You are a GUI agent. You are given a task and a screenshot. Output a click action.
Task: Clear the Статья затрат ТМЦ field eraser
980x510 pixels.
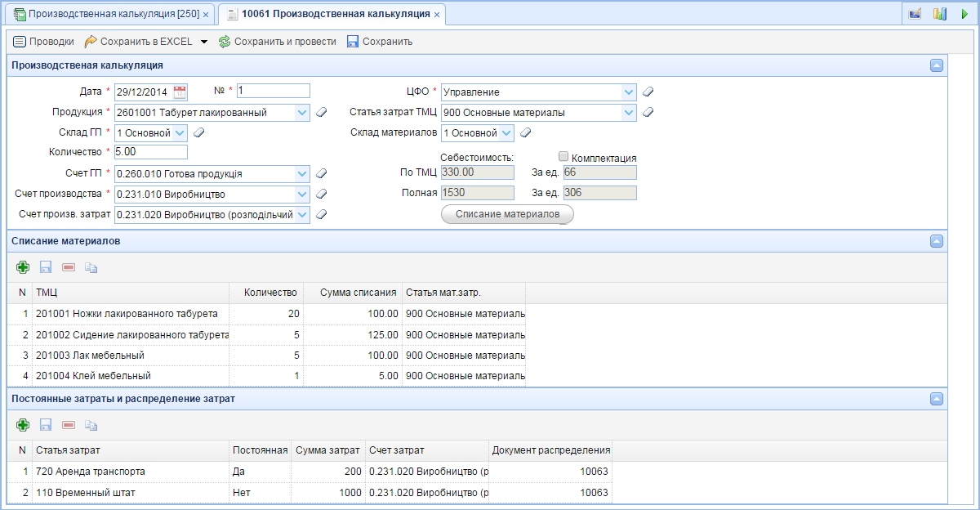[648, 113]
